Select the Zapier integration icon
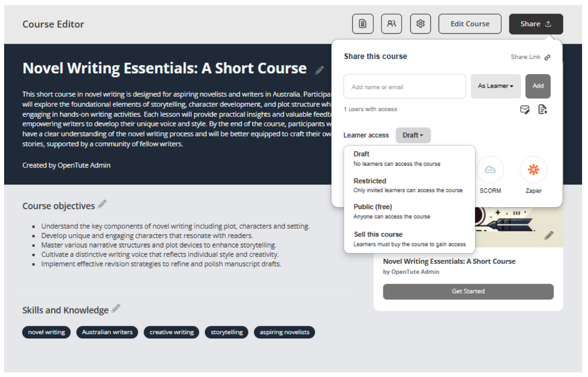 point(533,170)
